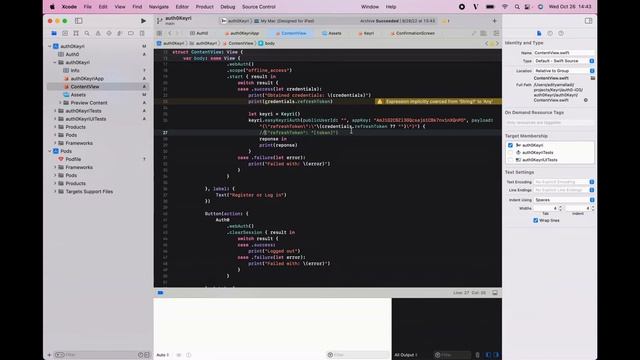The width and height of the screenshot is (640, 360).
Task: Click the Name field ContentView.swift
Action: coord(564,53)
